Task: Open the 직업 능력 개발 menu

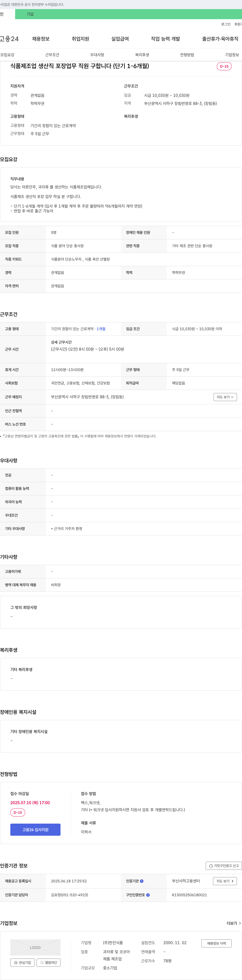Action: [x=165, y=39]
